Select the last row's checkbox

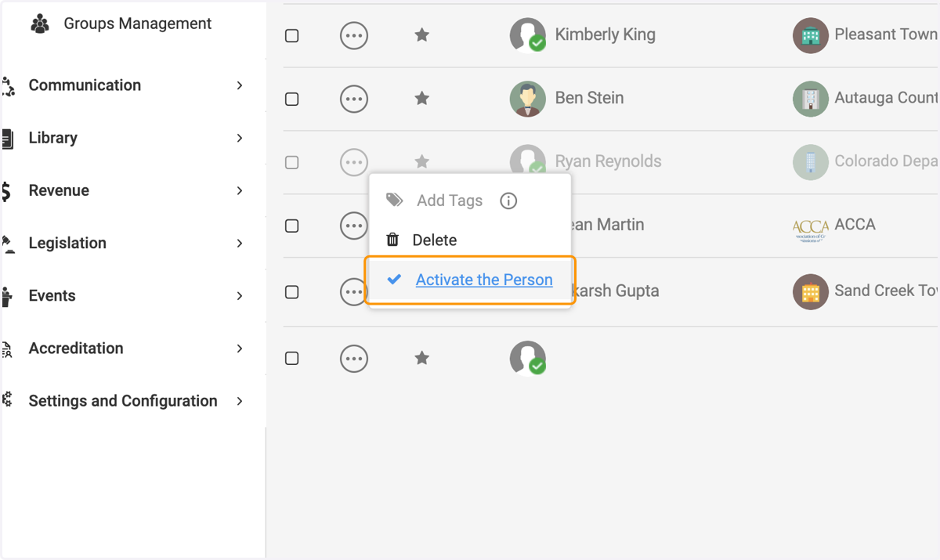click(x=292, y=359)
